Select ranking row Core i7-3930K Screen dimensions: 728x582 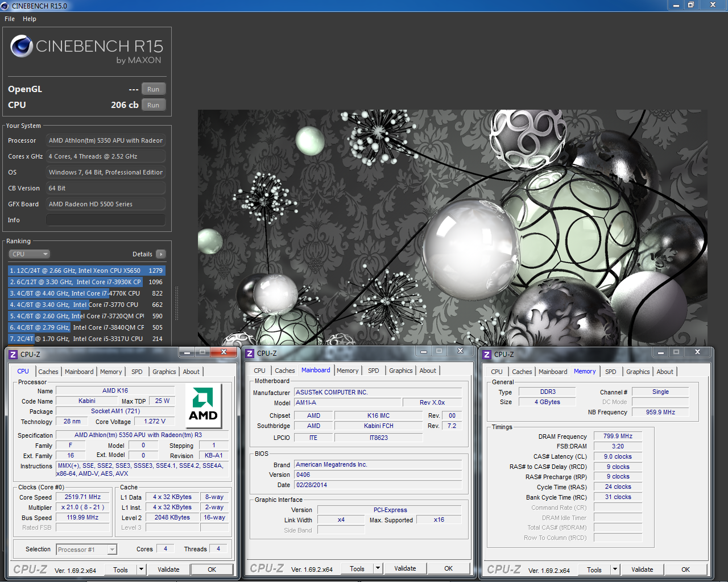[x=86, y=282]
